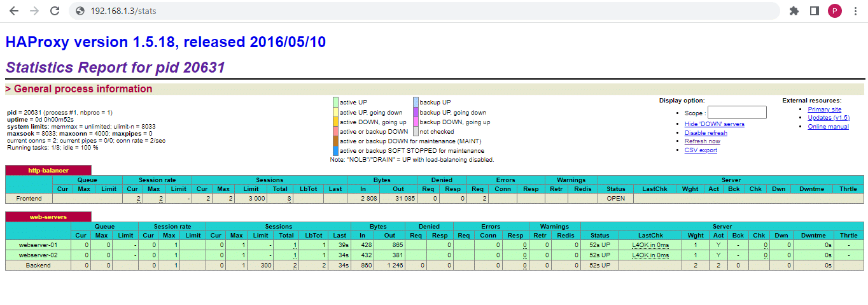Viewport: 868px width, 305px height.
Task: Click Disable refresh link
Action: (x=706, y=132)
